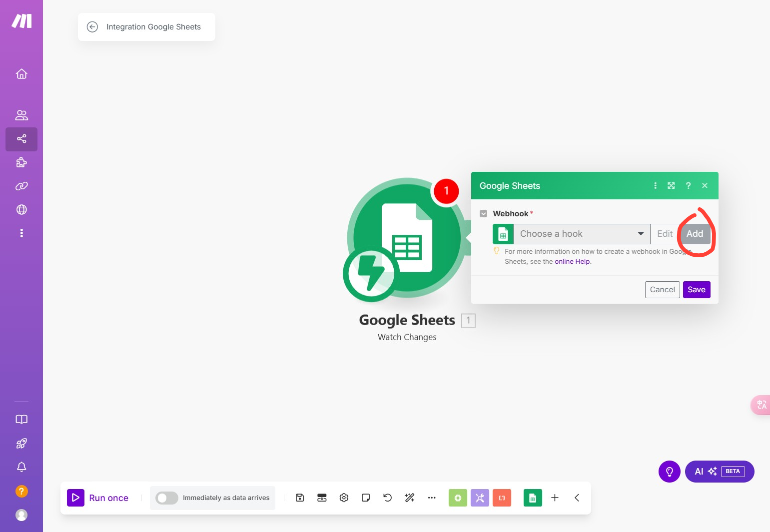Screen dimensions: 770x532
Task: Open the Notifications bell icon
Action: coord(21,467)
